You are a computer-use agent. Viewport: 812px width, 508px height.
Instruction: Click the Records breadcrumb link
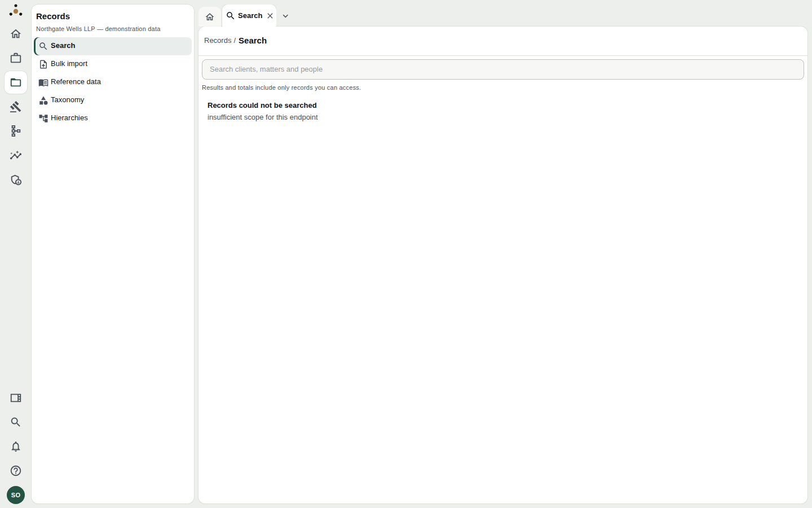coord(218,41)
